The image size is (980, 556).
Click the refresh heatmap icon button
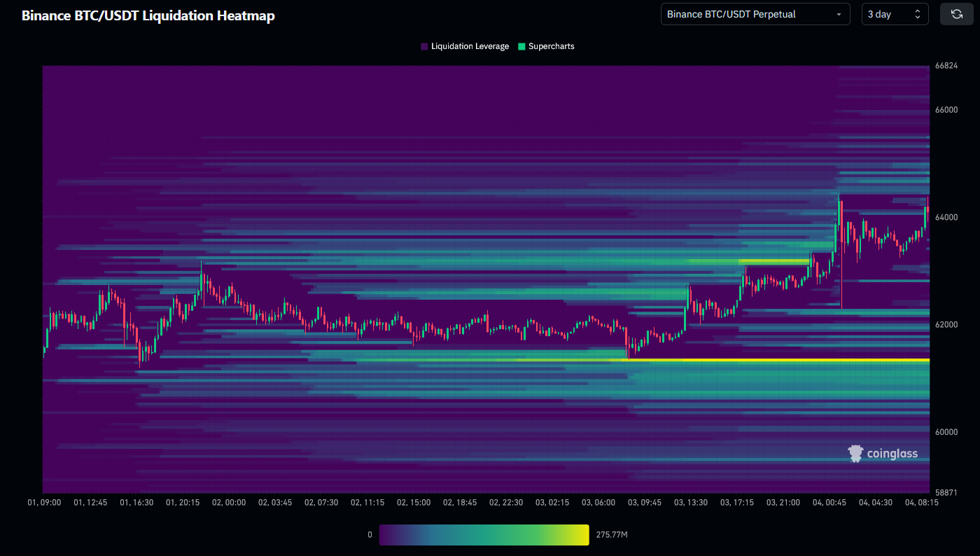956,14
